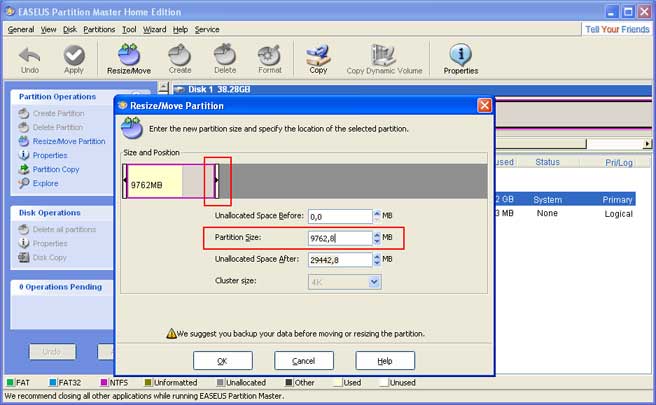
Task: Open the Tool menu
Action: (x=129, y=29)
